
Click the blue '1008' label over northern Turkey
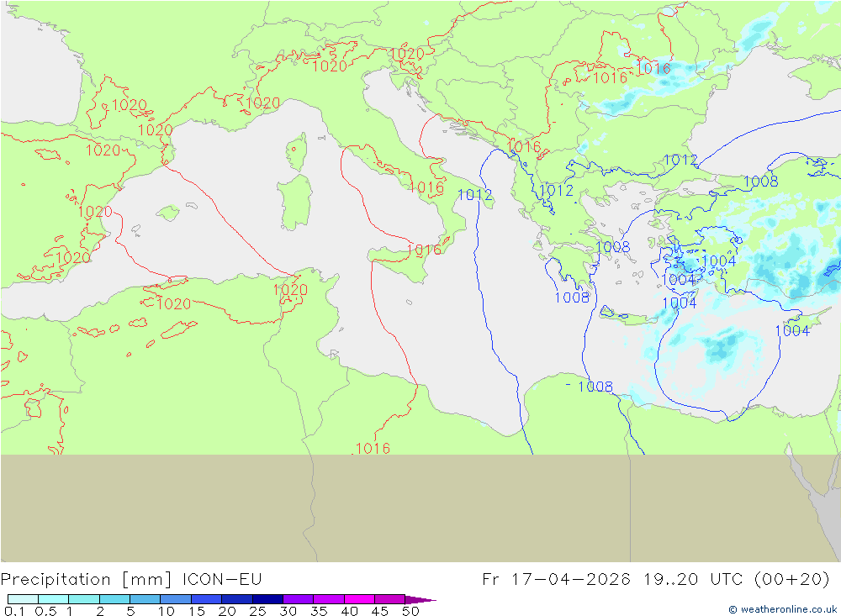[x=760, y=182]
